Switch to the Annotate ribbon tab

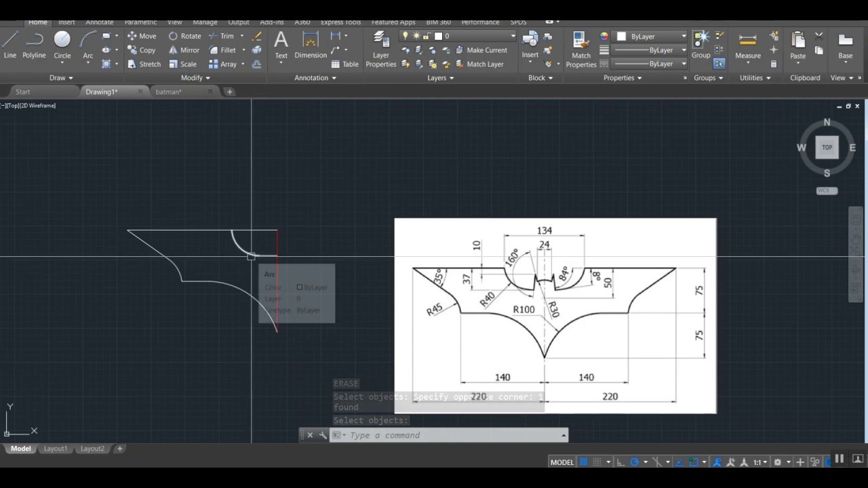(99, 22)
